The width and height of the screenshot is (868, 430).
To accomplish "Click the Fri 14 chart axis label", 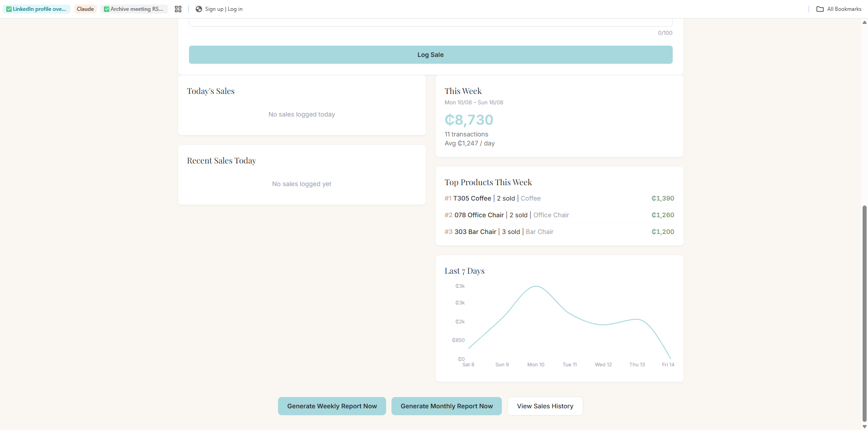I will point(668,365).
